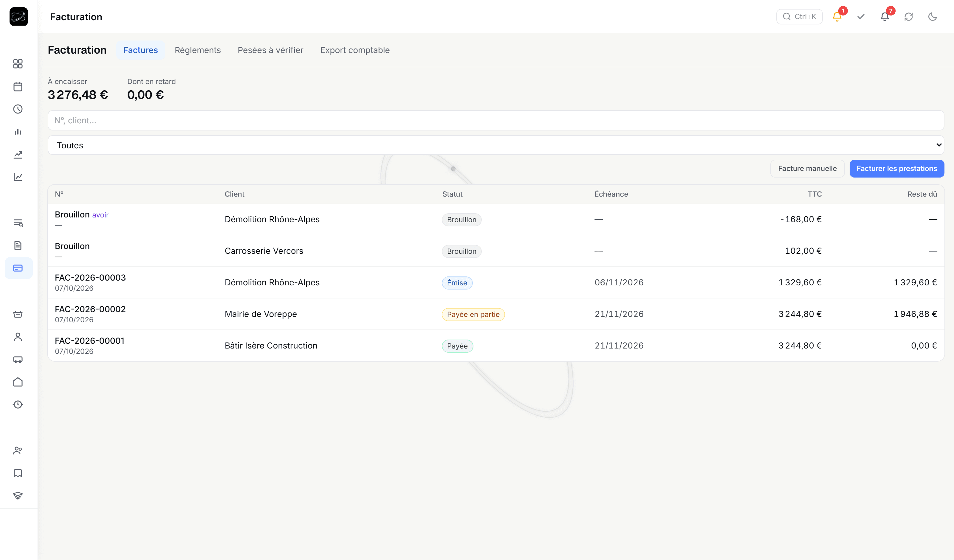This screenshot has height=560, width=954.
Task: Open the dashboard grid icon in sidebar
Action: [x=18, y=63]
